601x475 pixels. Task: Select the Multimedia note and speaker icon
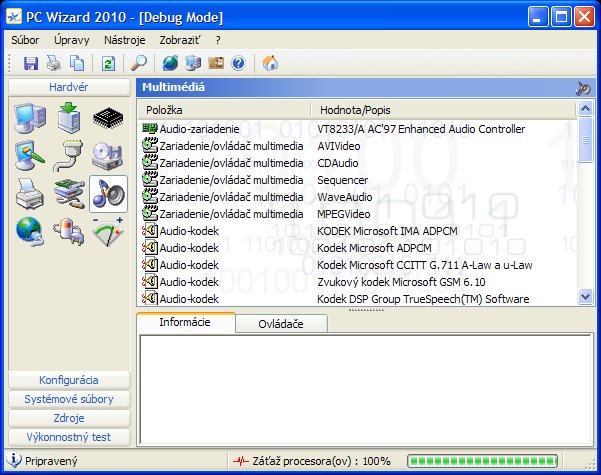coord(108,194)
